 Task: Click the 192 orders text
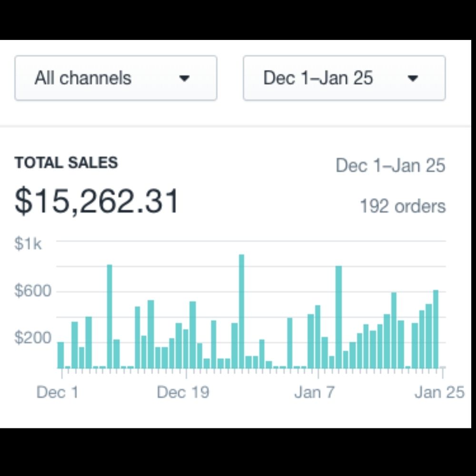coord(402,207)
